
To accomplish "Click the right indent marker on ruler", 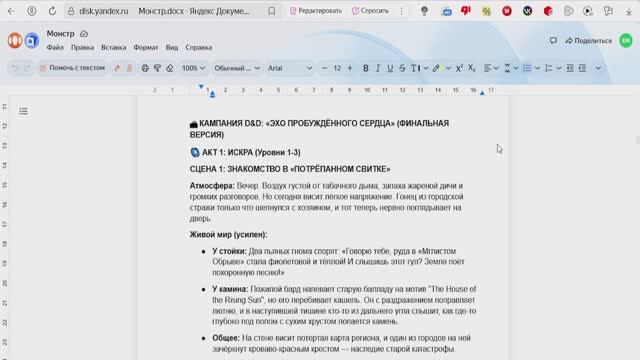I will (482, 93).
